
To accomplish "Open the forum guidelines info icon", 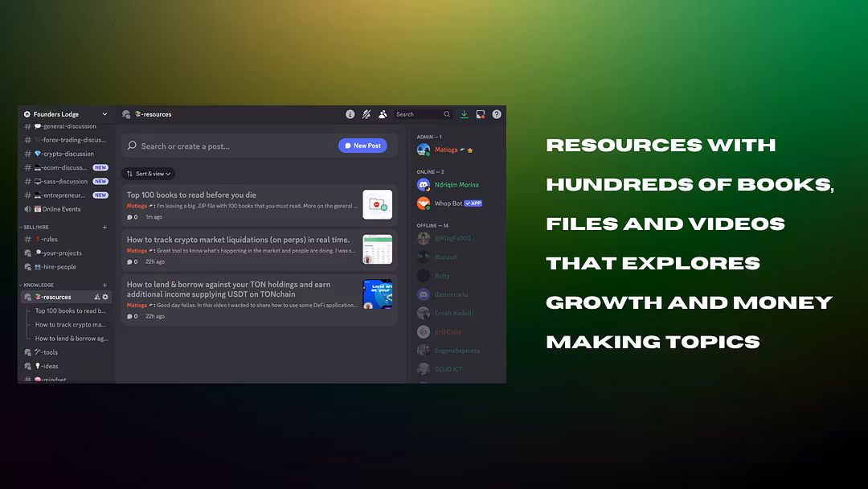I will [x=350, y=114].
